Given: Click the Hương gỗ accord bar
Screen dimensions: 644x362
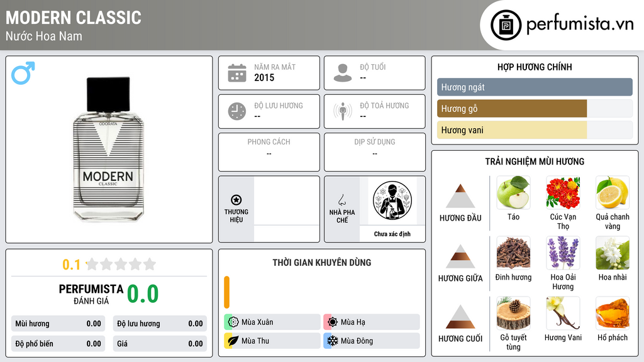Looking at the screenshot, I should pos(535,109).
